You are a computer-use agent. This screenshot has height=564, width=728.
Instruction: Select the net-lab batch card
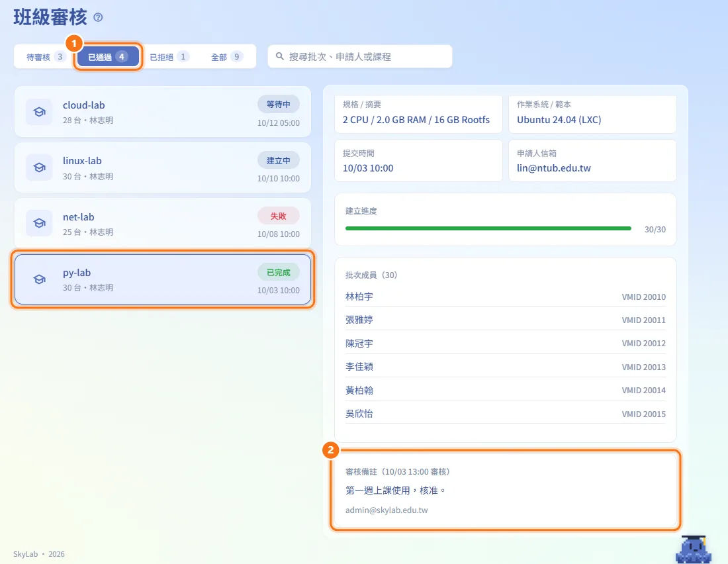click(x=163, y=223)
